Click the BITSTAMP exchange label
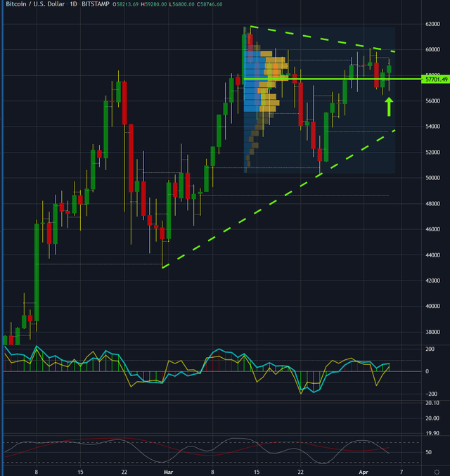 pyautogui.click(x=96, y=4)
